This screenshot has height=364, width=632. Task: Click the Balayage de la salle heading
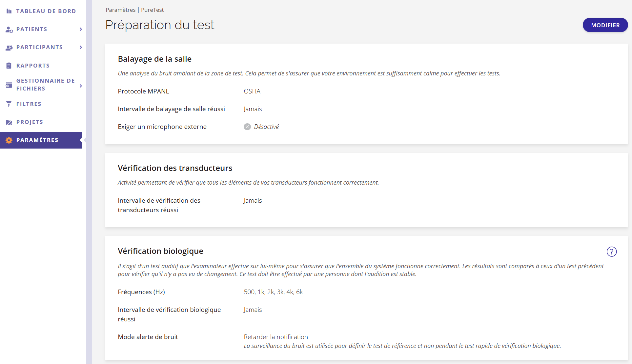[154, 59]
